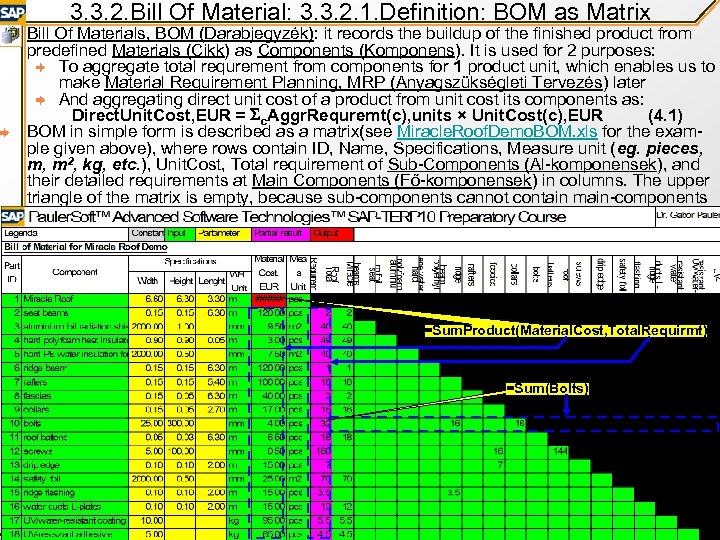Select the 'screws' component cell
720x540 pixels.
point(75,452)
